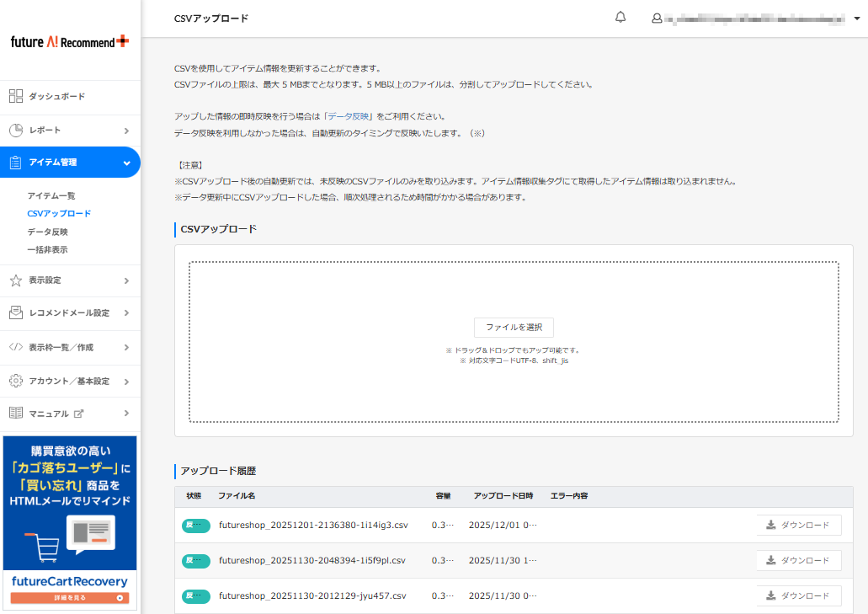Click the manual book icon
Viewport: 868px width, 614px height.
[15, 414]
